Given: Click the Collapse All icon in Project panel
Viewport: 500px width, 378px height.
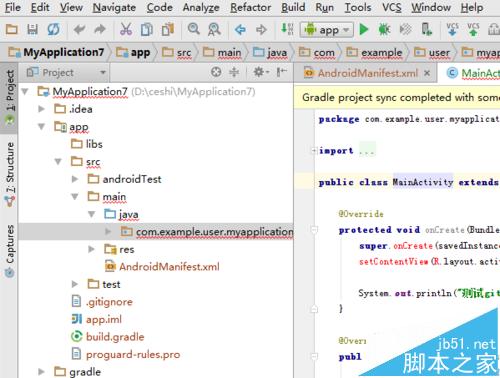Looking at the screenshot, I should [x=234, y=72].
